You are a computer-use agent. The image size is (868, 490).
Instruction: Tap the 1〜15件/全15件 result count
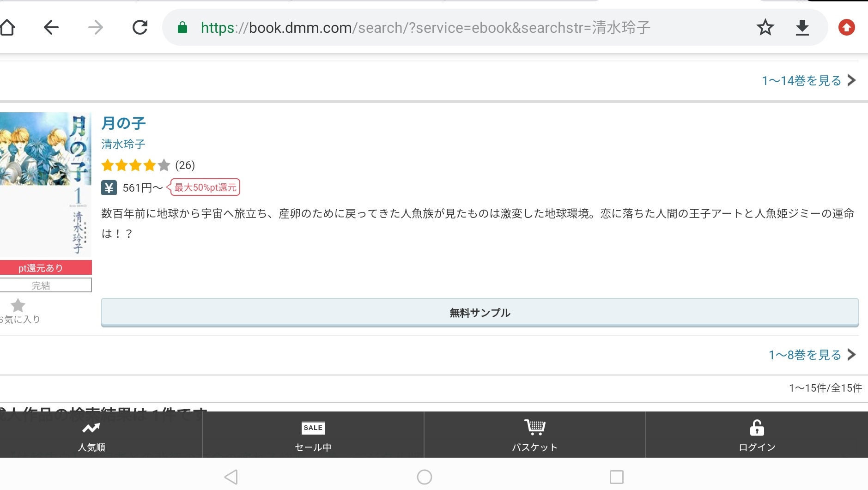[x=825, y=388]
